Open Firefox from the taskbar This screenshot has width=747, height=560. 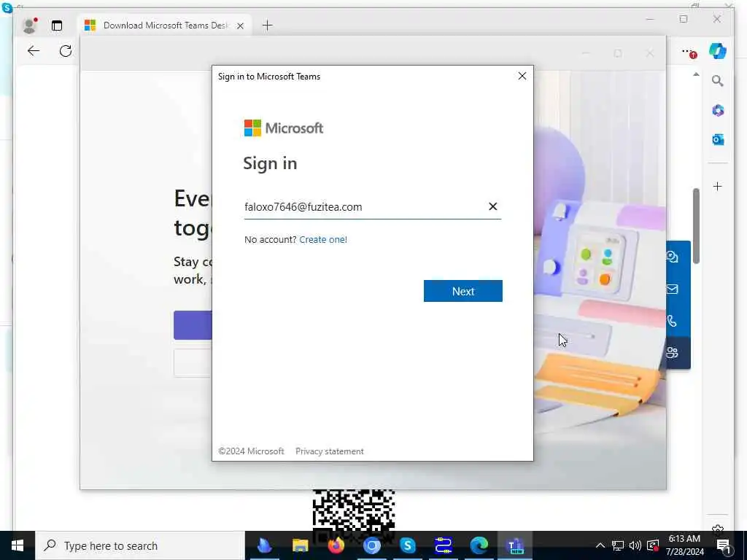click(336, 545)
